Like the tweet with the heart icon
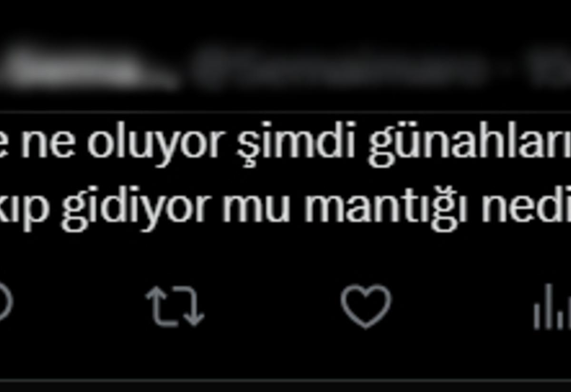This screenshot has height=392, width=571. pos(365,306)
